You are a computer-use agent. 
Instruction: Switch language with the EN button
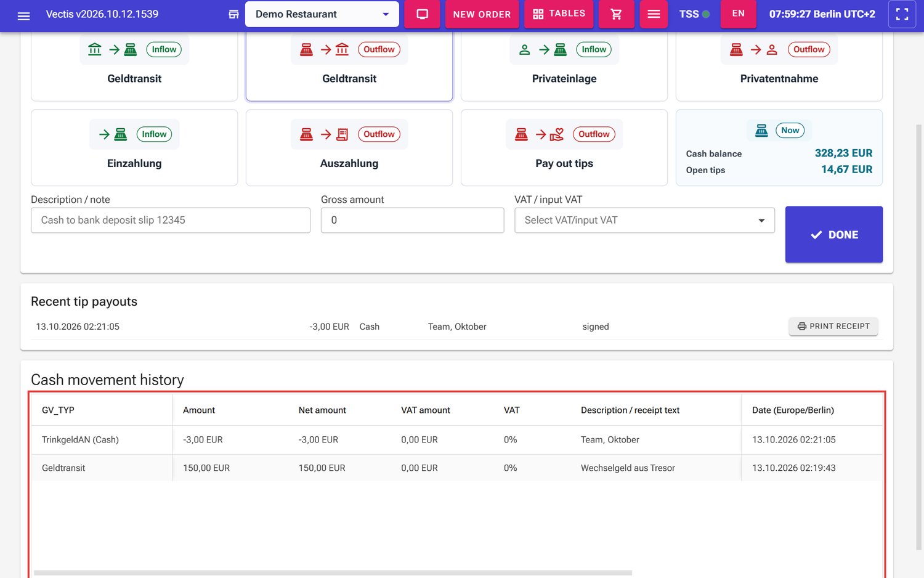[738, 14]
